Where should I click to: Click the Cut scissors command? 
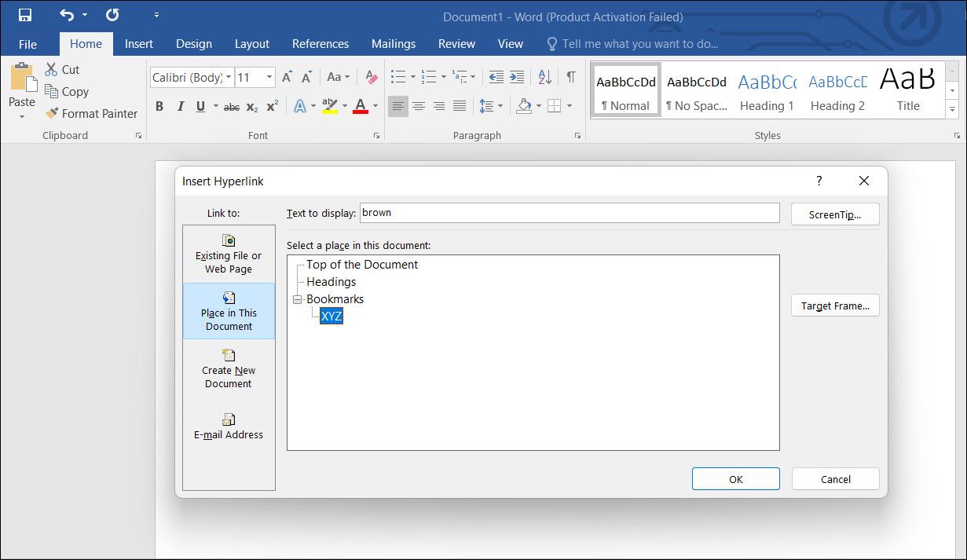tap(63, 69)
